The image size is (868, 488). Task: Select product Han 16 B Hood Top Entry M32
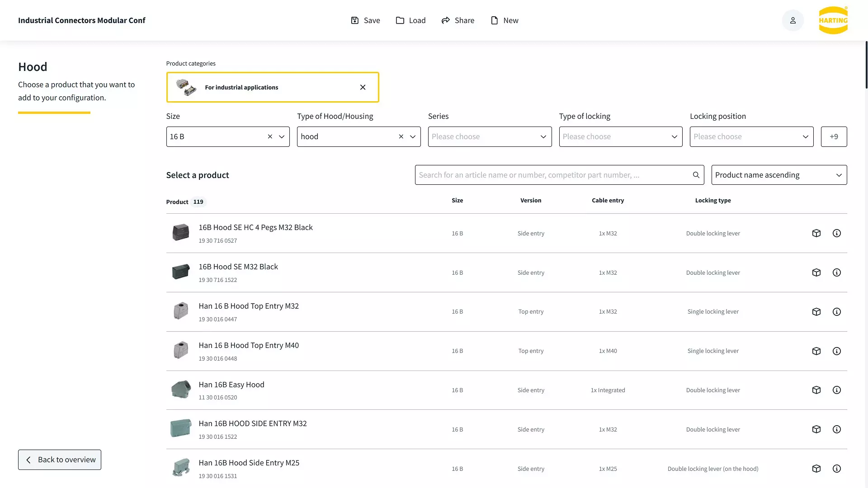[249, 306]
